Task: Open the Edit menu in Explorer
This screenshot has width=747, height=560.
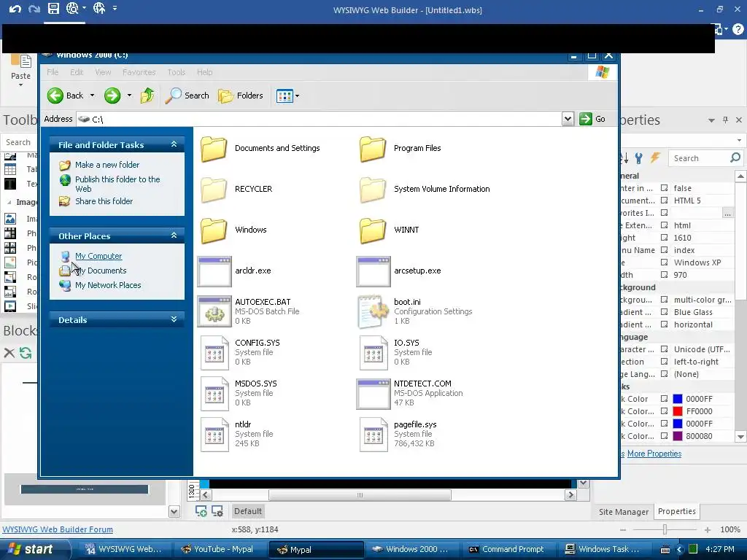Action: (x=77, y=72)
